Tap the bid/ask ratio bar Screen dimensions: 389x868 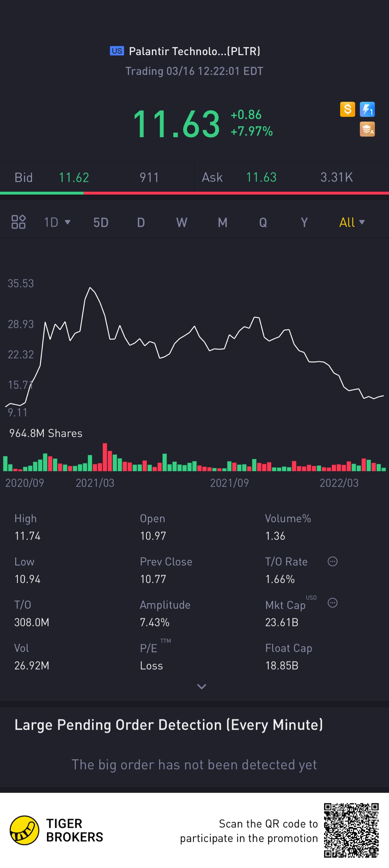click(x=194, y=193)
